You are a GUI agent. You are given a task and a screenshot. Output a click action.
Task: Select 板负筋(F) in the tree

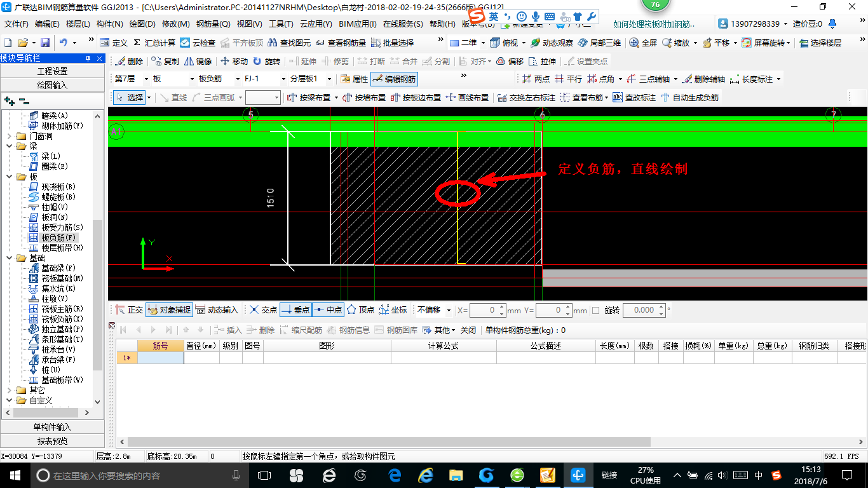[58, 238]
